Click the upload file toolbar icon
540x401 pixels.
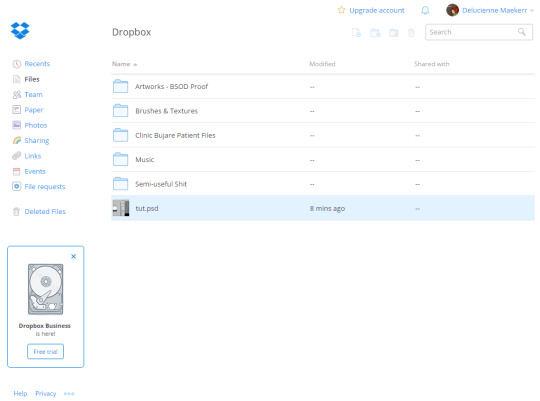356,33
